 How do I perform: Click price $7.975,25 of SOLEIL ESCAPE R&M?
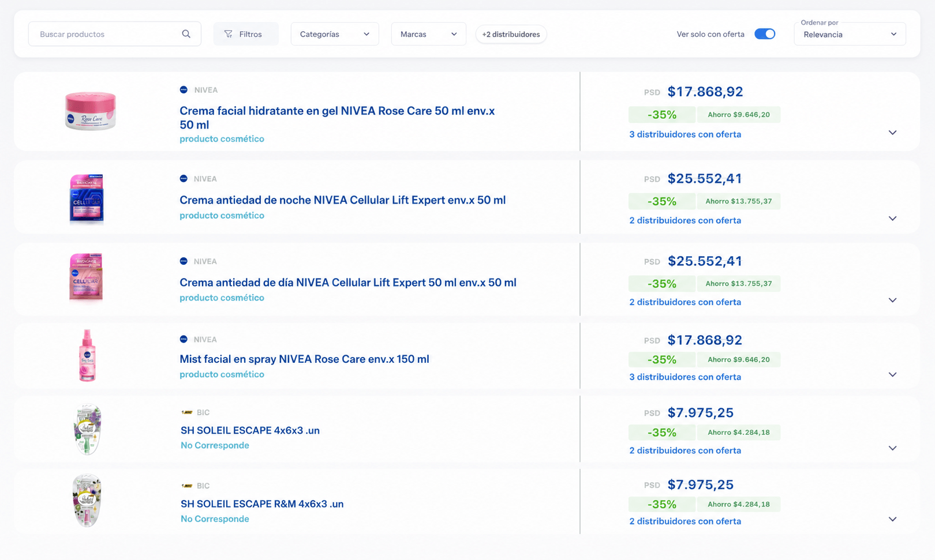(701, 485)
